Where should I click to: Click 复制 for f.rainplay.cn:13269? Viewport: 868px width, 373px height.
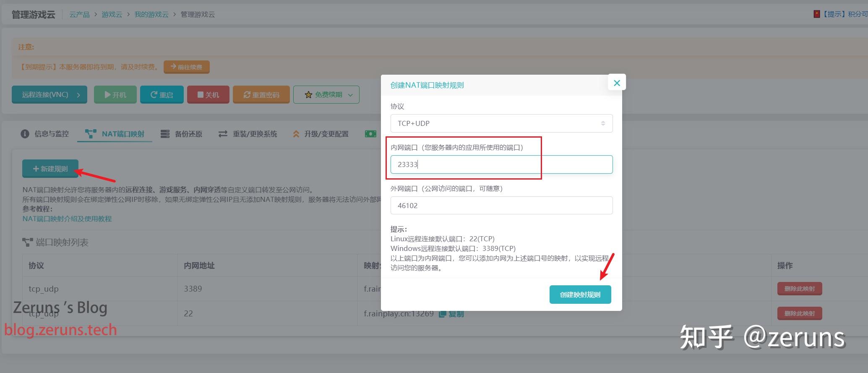(451, 314)
